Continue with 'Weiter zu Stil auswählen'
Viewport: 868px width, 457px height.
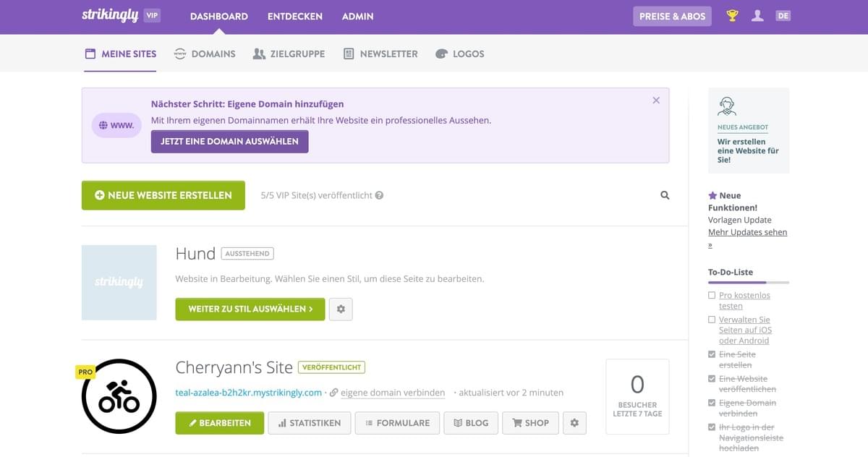pyautogui.click(x=250, y=309)
